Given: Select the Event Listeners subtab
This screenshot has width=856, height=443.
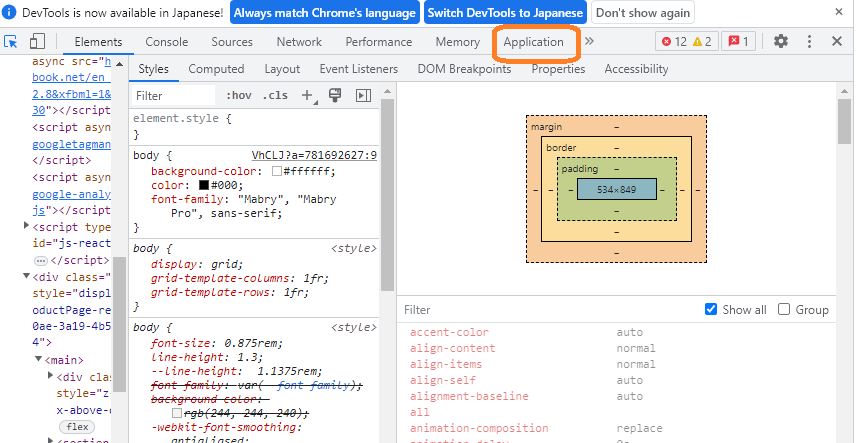Looking at the screenshot, I should click(359, 69).
